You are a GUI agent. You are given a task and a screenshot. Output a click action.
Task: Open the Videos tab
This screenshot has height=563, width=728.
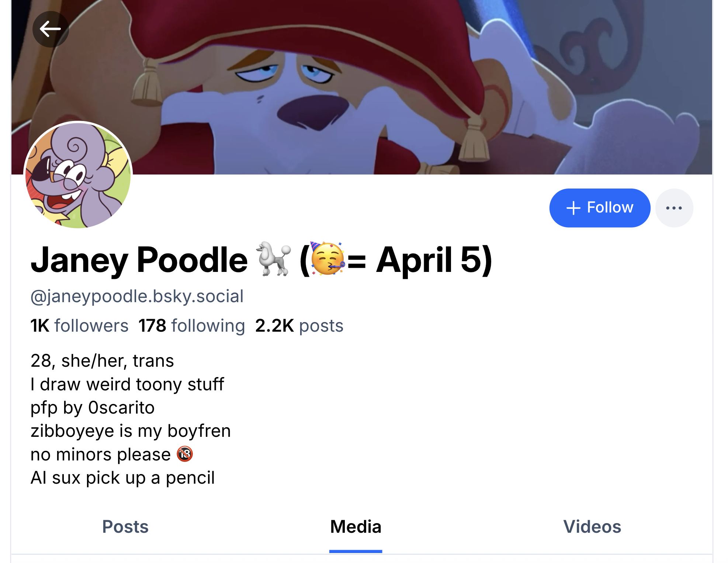(592, 526)
